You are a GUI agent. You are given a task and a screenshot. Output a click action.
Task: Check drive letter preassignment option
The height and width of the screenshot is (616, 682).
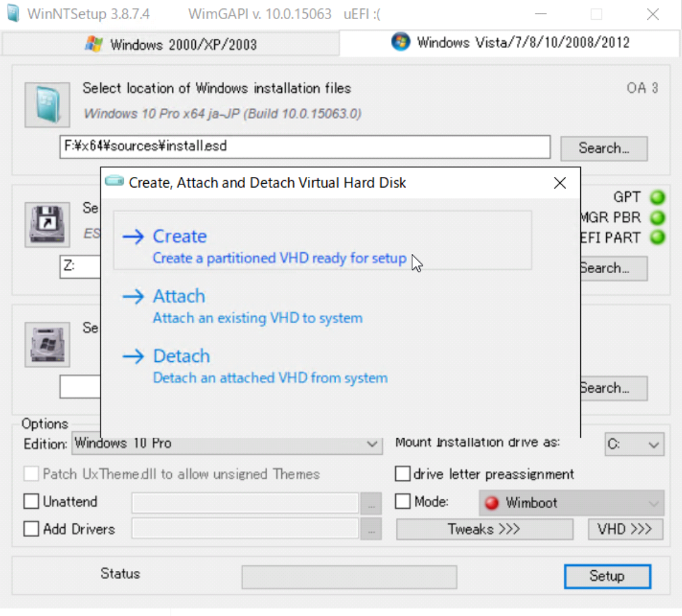[x=403, y=474]
